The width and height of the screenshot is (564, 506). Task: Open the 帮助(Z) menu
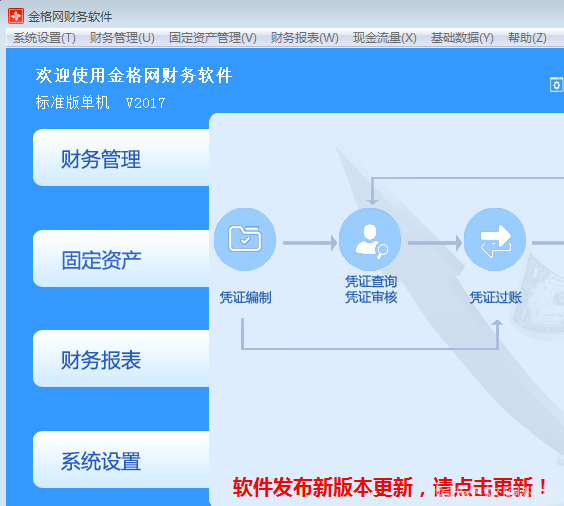coord(527,38)
